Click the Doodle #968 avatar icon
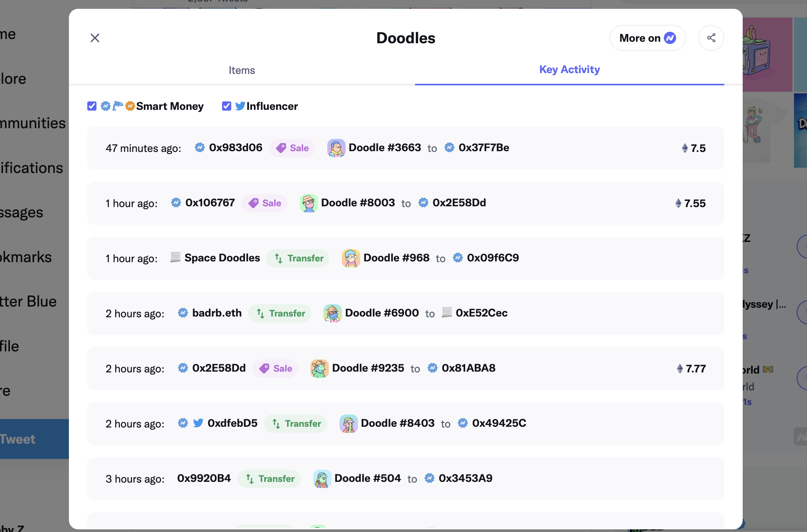Image resolution: width=807 pixels, height=532 pixels. (351, 258)
